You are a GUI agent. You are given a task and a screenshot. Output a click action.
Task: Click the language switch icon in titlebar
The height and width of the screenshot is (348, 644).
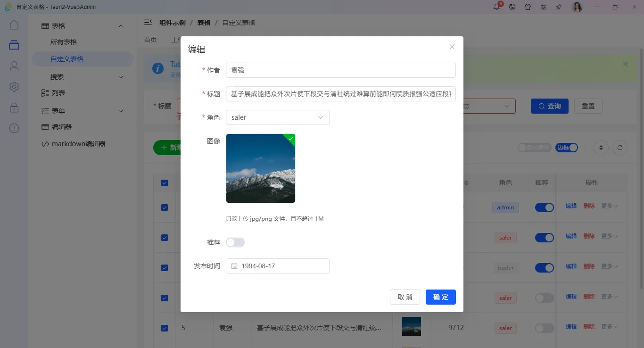pos(512,7)
